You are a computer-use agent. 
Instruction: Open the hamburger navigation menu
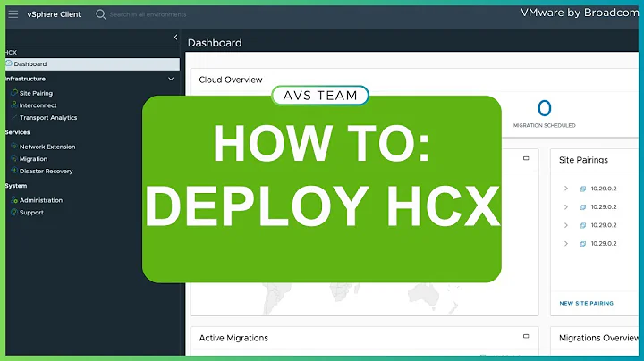coord(13,14)
